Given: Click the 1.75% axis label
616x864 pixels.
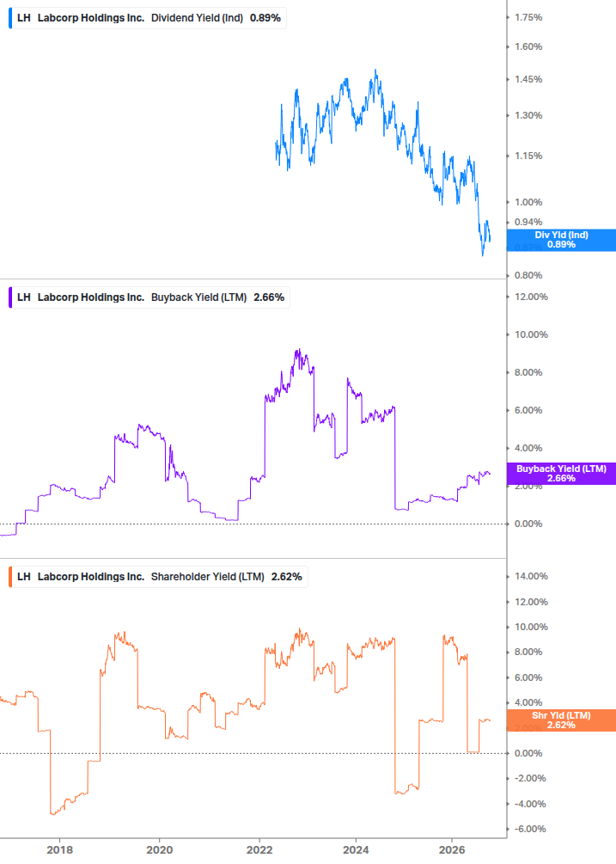Looking at the screenshot, I should click(x=528, y=18).
